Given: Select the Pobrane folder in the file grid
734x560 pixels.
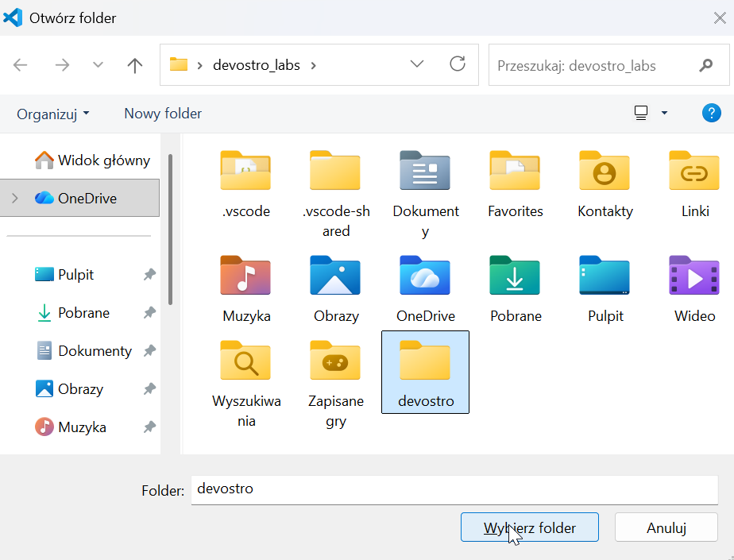Looking at the screenshot, I should click(515, 288).
